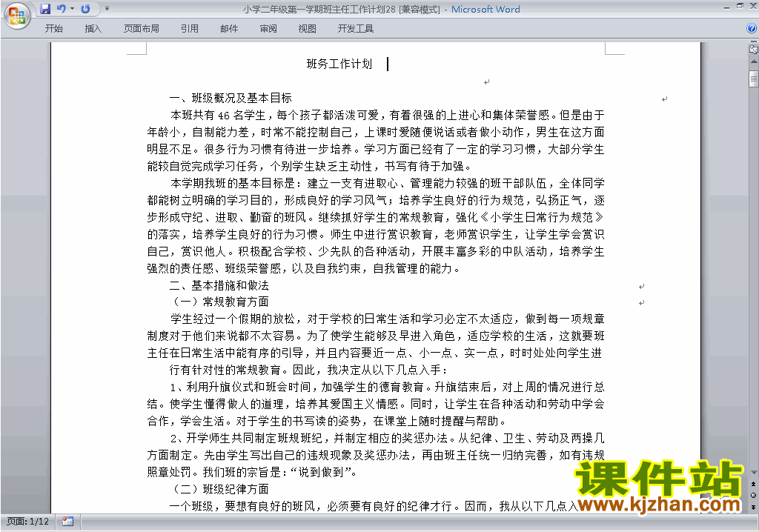
Task: Click the heading 二、基本措施和做法
Action: (x=219, y=285)
